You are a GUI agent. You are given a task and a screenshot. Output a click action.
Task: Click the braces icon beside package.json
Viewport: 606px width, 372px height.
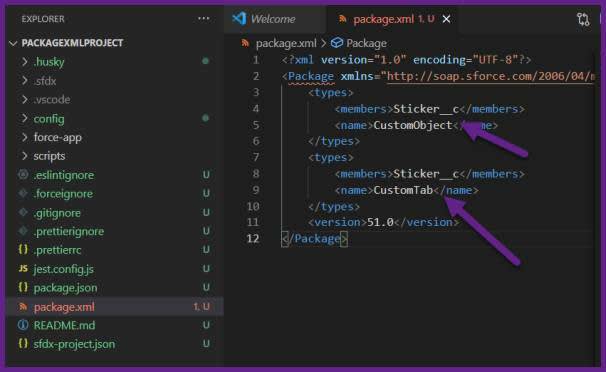click(x=23, y=287)
